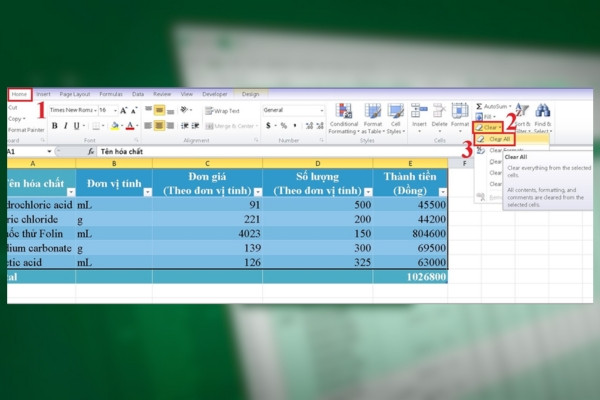The height and width of the screenshot is (400, 600).
Task: Toggle Middle Align vertical alignment
Action: [160, 110]
